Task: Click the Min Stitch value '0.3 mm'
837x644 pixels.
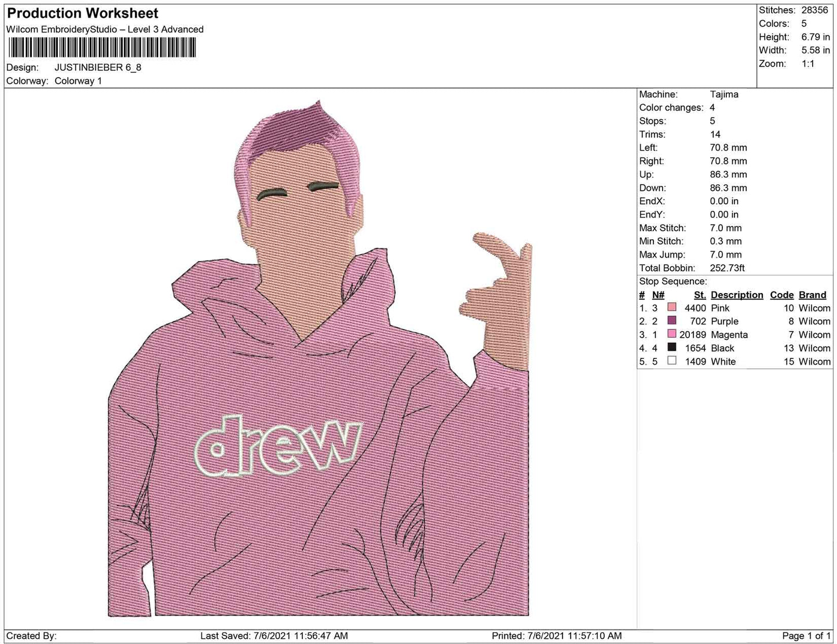Action: pyautogui.click(x=726, y=241)
